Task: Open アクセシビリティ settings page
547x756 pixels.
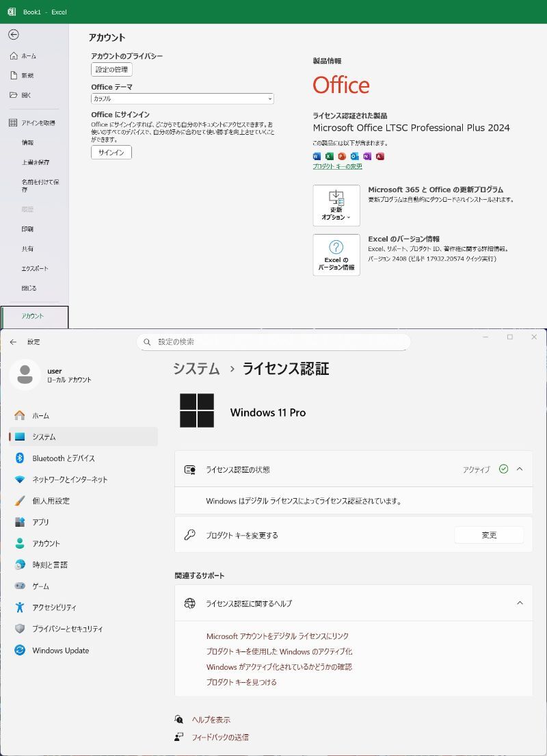Action: tap(54, 608)
